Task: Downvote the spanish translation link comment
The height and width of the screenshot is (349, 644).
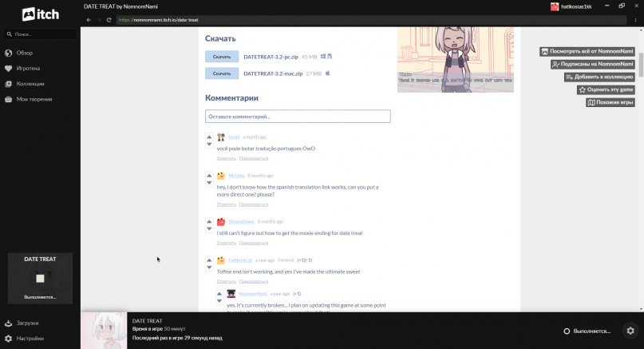Action: 209,183
